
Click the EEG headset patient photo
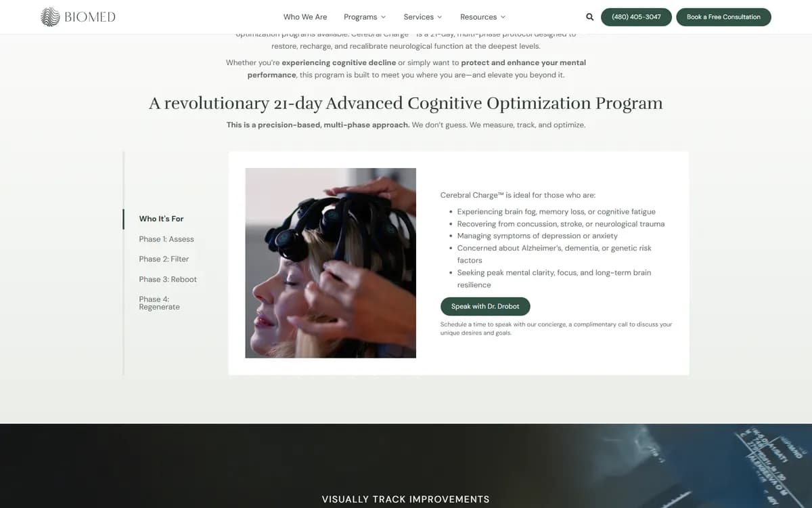tap(330, 263)
